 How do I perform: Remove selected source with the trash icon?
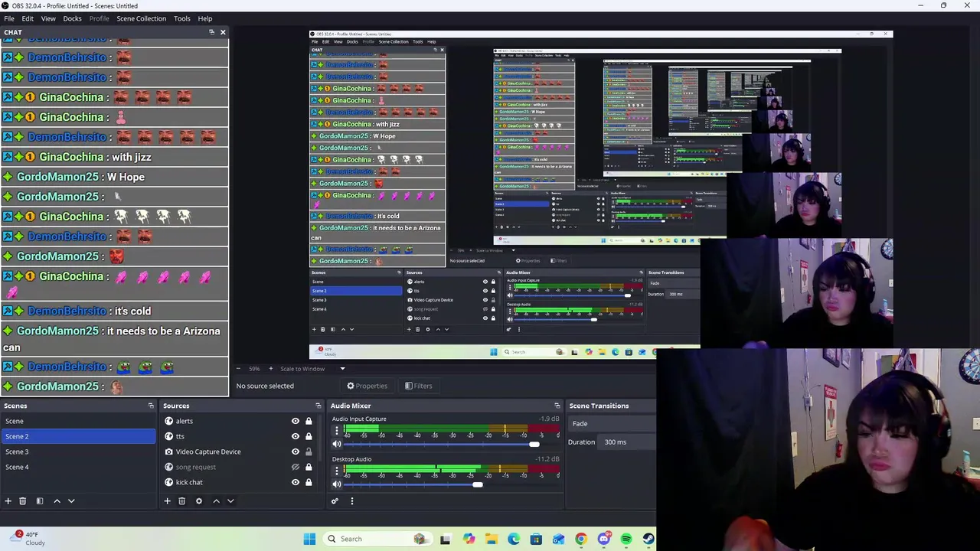(182, 500)
